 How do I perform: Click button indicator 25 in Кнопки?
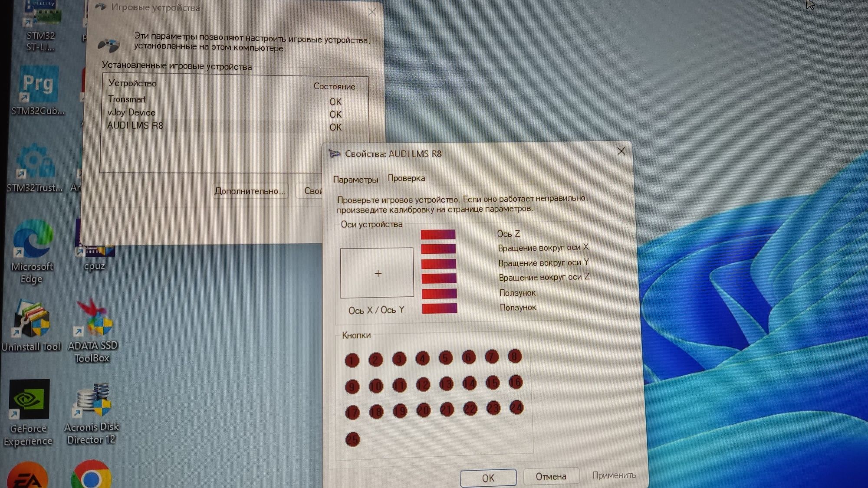(352, 439)
